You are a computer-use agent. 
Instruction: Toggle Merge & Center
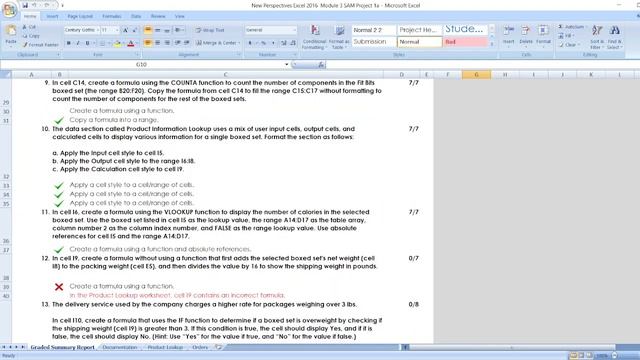(x=218, y=43)
